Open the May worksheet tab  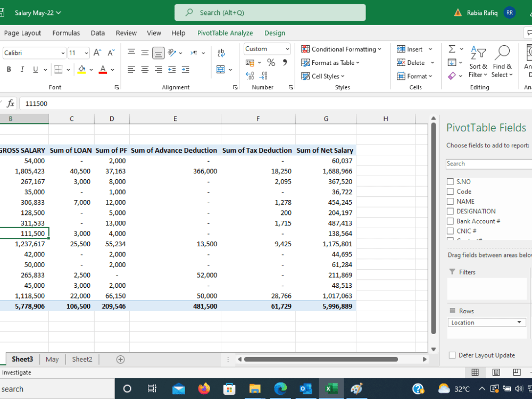[x=52, y=359]
